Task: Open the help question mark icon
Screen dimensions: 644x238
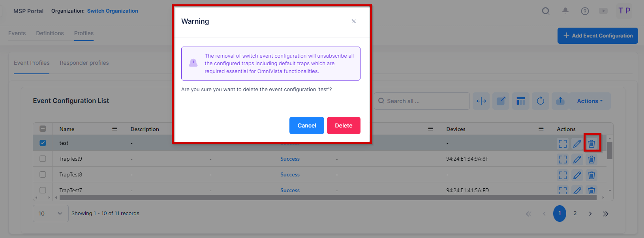Action: click(x=585, y=11)
